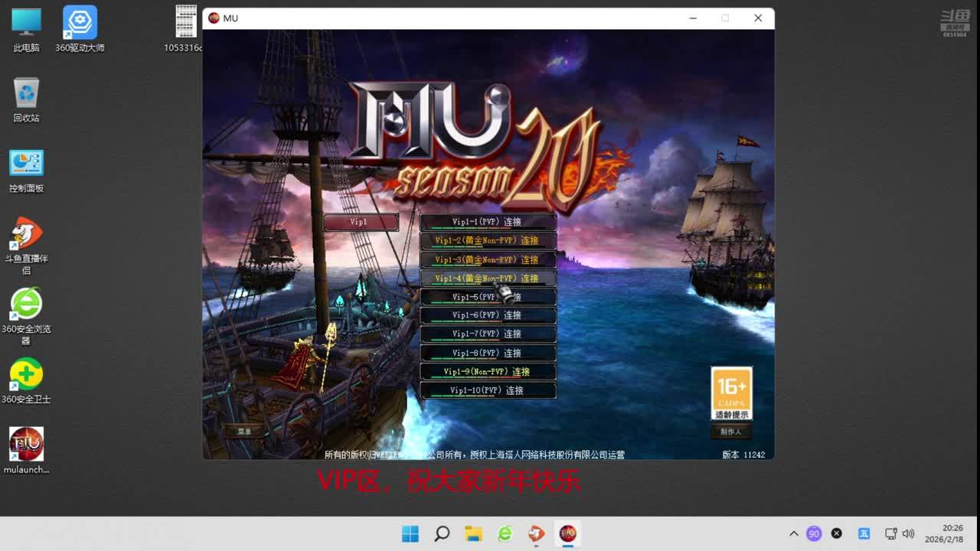Click the 此电脑 desktop icon
980x551 pixels.
pos(26,23)
